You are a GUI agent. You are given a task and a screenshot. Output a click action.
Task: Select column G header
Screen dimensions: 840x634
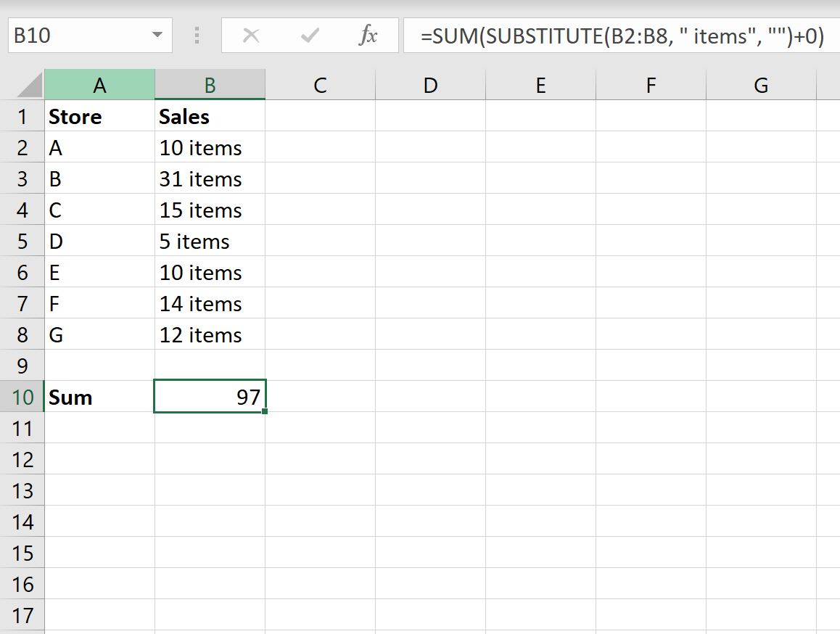tap(761, 84)
